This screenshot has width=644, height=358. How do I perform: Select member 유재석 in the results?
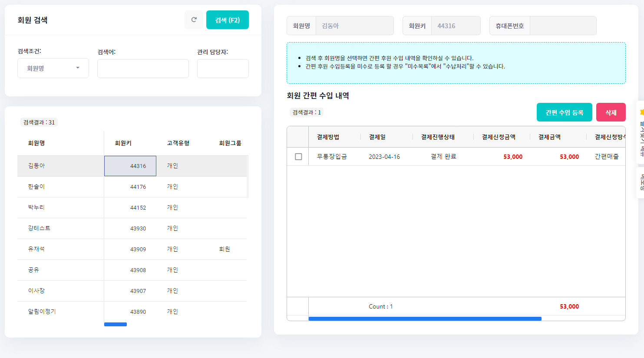[x=36, y=249]
